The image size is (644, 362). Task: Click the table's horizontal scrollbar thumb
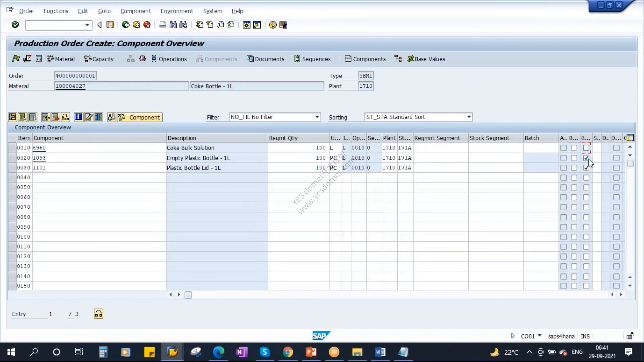click(188, 295)
